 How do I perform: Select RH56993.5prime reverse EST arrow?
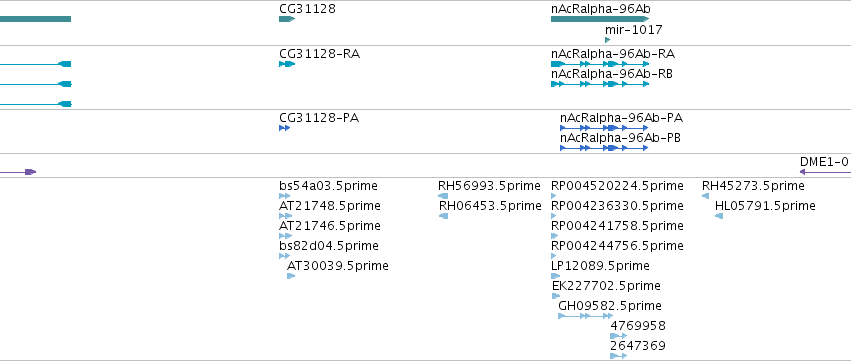pos(443,196)
